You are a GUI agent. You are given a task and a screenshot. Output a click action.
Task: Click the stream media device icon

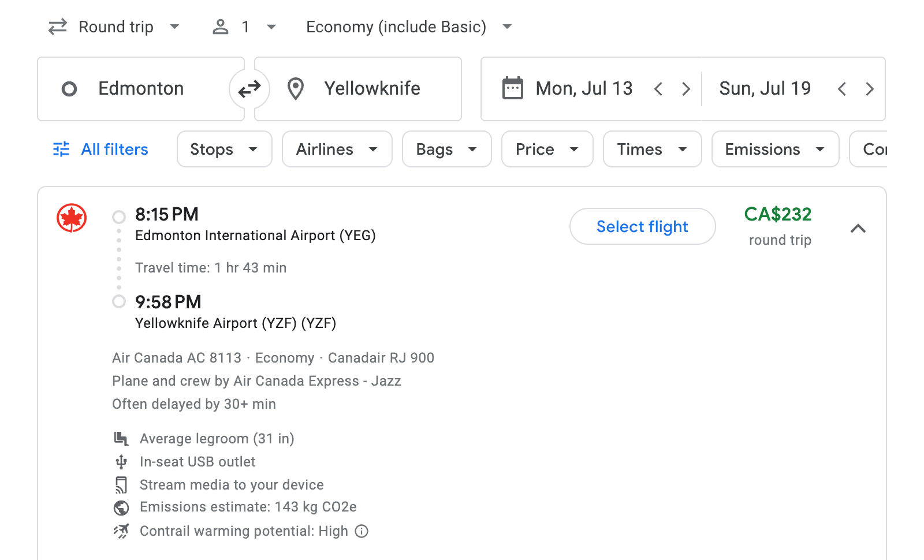click(x=121, y=485)
